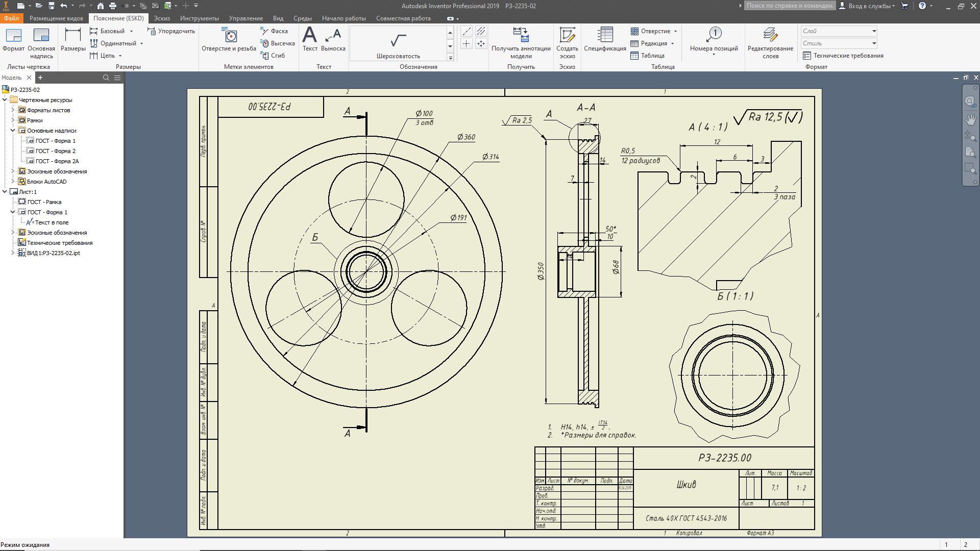Expand the Рамки tree node
980x551 pixels.
coord(13,120)
